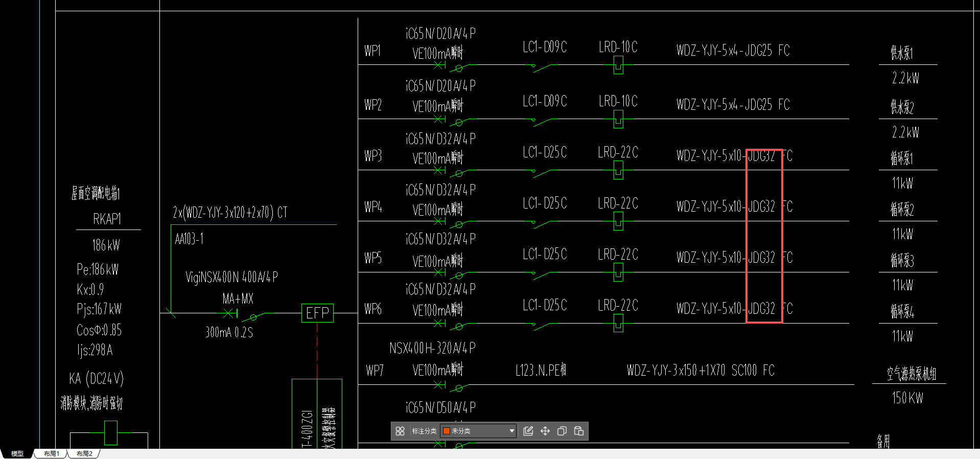Screen dimensions: 980x459
Task: Switch to the 模型 tab
Action: [17, 453]
